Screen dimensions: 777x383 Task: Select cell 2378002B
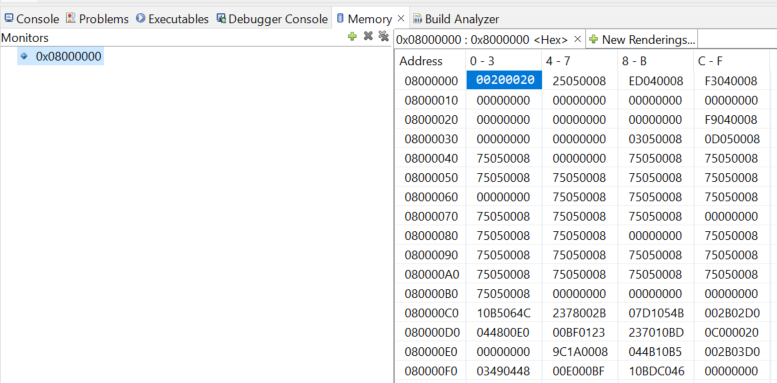click(579, 313)
